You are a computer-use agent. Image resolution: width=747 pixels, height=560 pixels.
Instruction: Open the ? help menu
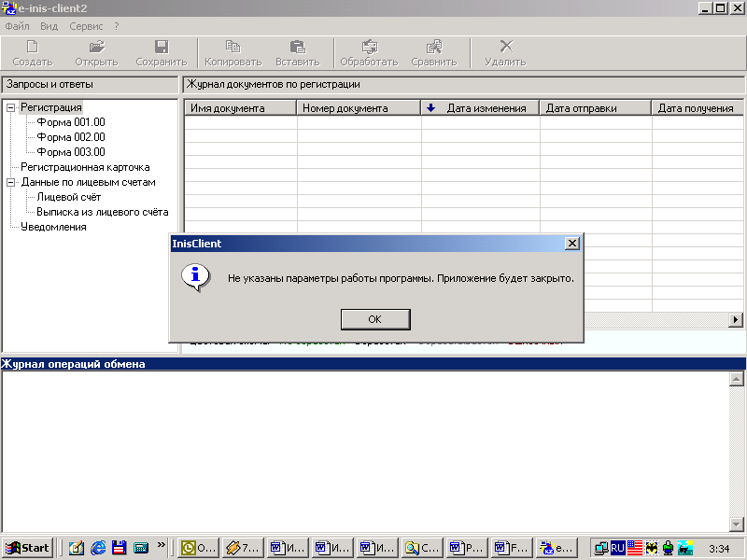pyautogui.click(x=117, y=26)
